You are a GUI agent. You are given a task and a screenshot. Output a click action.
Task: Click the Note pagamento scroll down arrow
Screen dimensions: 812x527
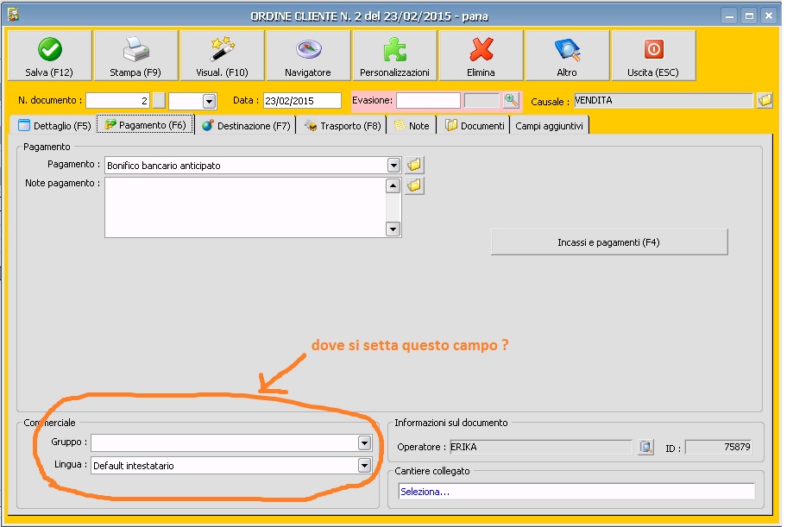pos(393,229)
